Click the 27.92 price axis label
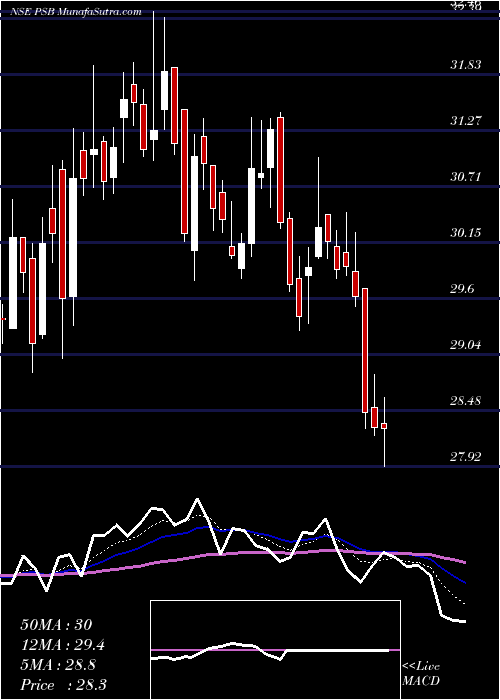Image resolution: width=500 pixels, height=700 pixels. point(466,457)
